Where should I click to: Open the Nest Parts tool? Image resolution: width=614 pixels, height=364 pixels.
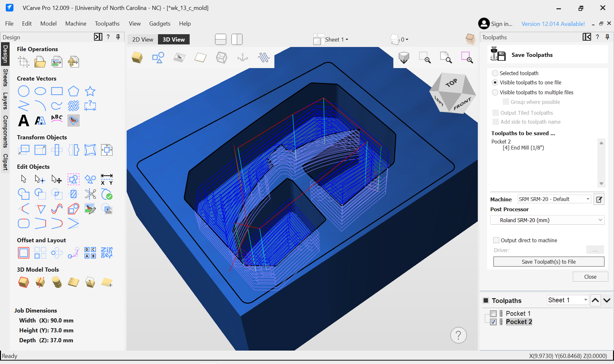107,253
